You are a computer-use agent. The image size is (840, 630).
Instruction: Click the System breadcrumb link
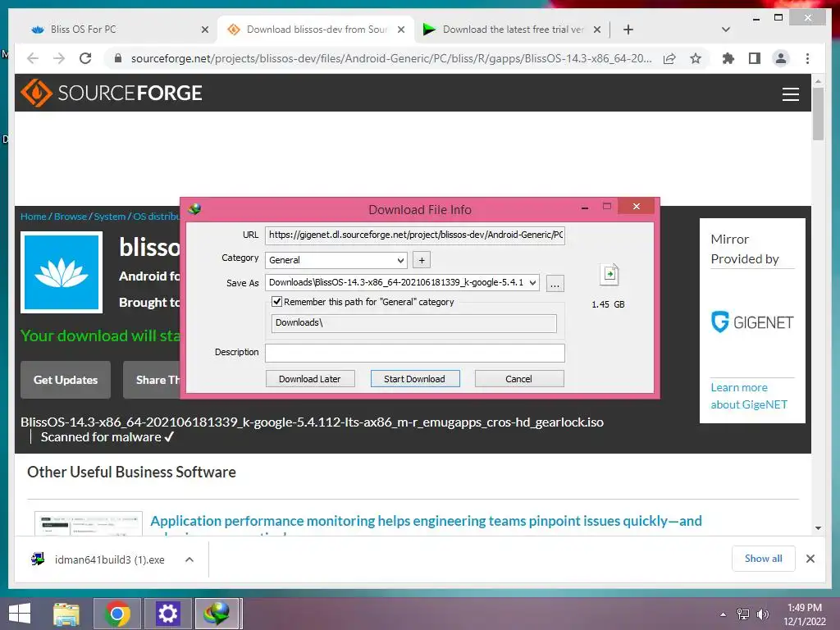click(x=110, y=217)
